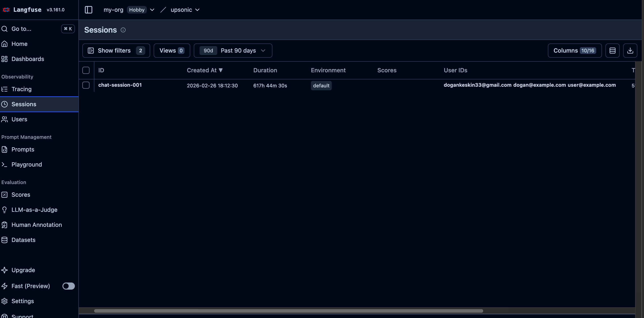
Task: Check the chat-session-001 row checkbox
Action: [86, 85]
